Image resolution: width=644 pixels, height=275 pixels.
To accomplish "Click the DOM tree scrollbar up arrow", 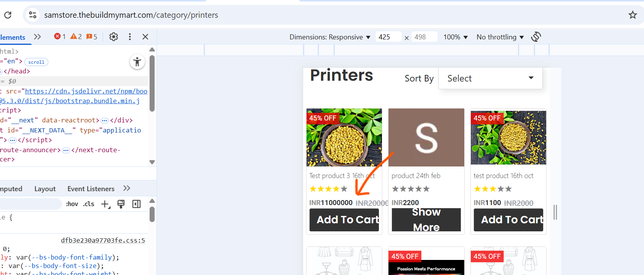I will pos(152,49).
